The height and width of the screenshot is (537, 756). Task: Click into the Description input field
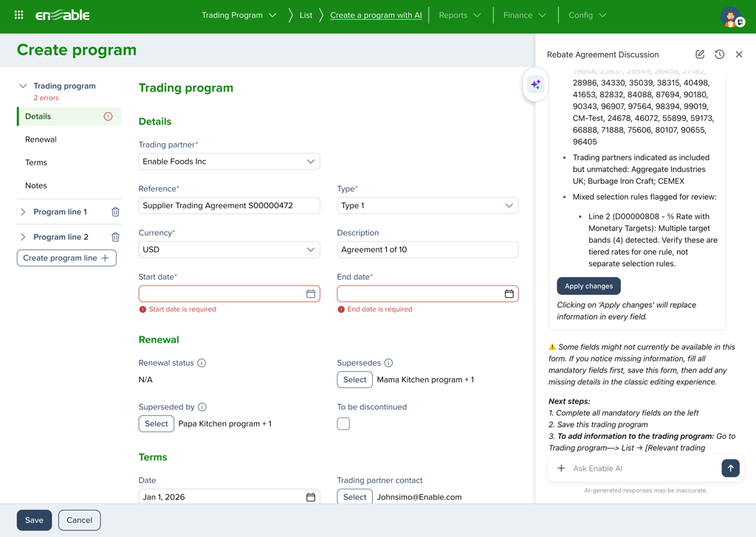click(x=427, y=249)
